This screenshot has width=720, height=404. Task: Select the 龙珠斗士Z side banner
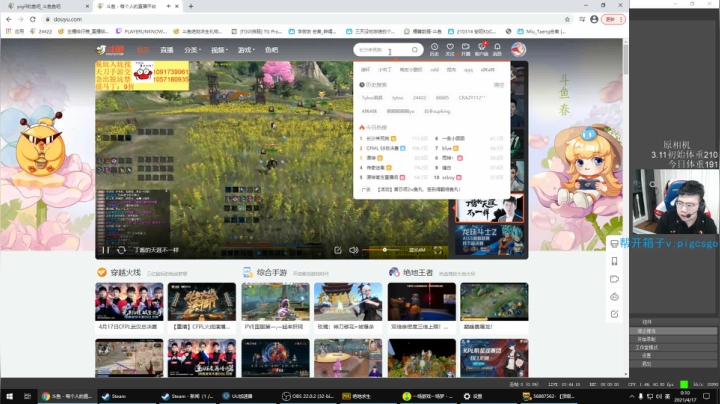(x=489, y=239)
